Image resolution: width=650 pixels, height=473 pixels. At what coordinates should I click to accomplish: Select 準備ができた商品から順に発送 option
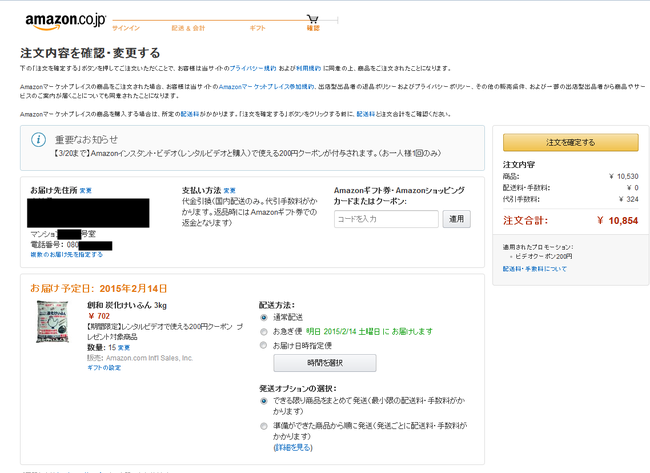pyautogui.click(x=264, y=426)
